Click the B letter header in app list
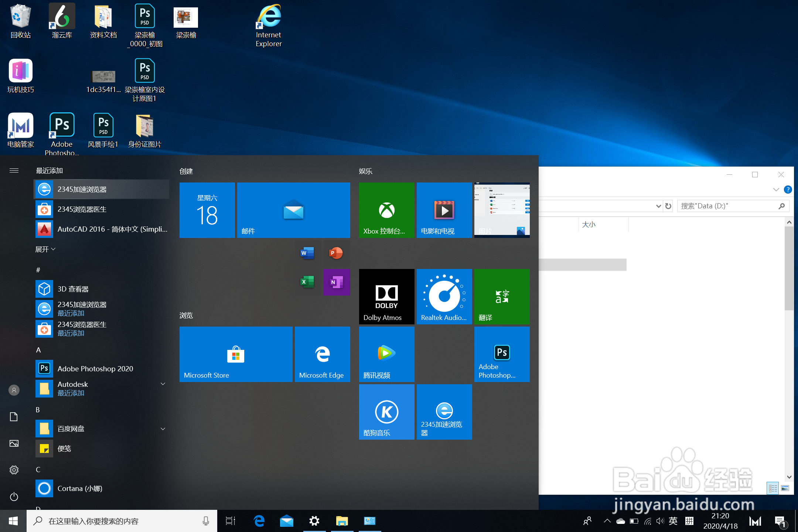 [x=38, y=410]
